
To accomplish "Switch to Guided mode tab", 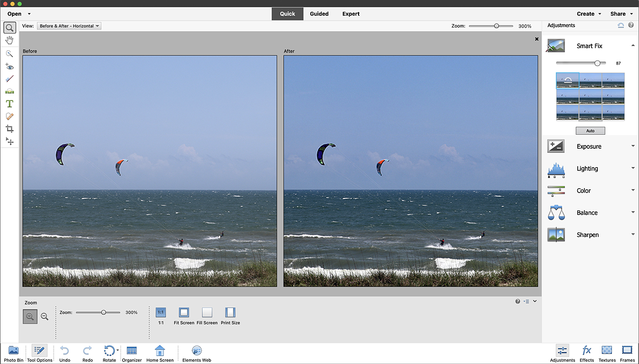I will point(319,14).
